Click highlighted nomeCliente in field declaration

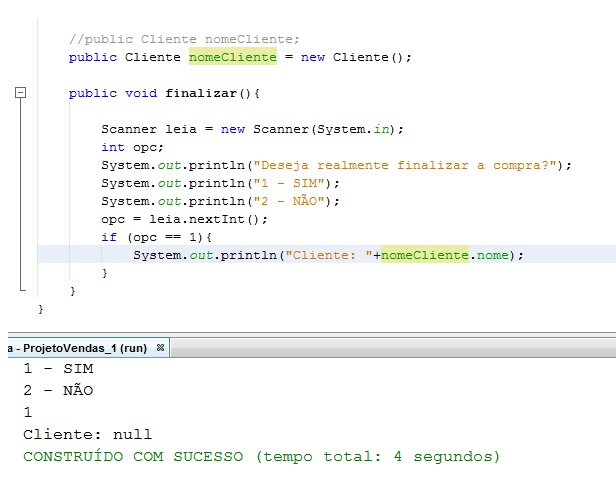click(x=233, y=57)
